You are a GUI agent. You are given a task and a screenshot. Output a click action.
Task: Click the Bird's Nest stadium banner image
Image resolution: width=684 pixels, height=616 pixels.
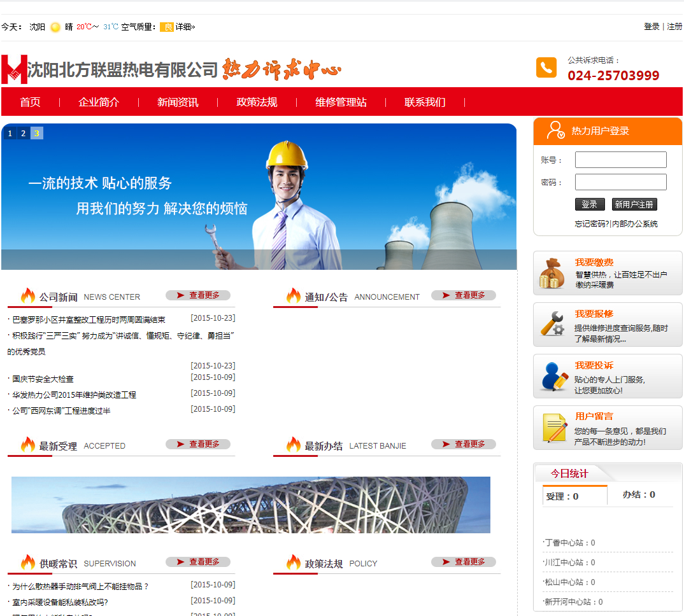point(251,505)
